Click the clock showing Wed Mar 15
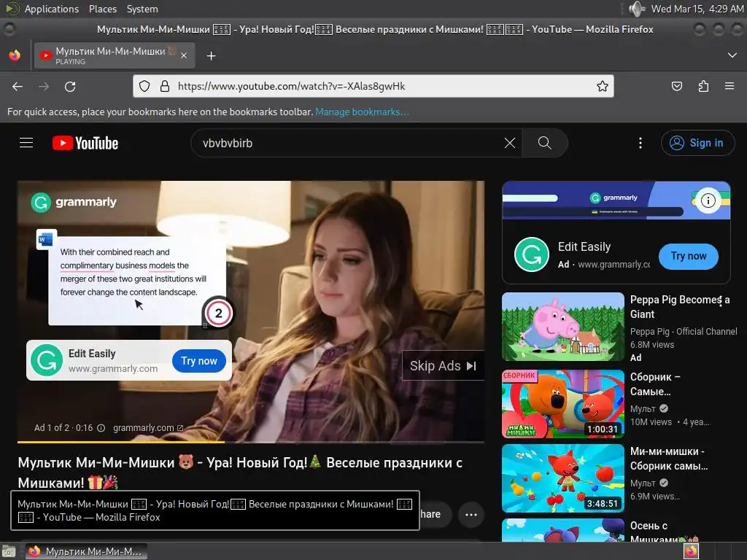The width and height of the screenshot is (747, 560). point(697,9)
